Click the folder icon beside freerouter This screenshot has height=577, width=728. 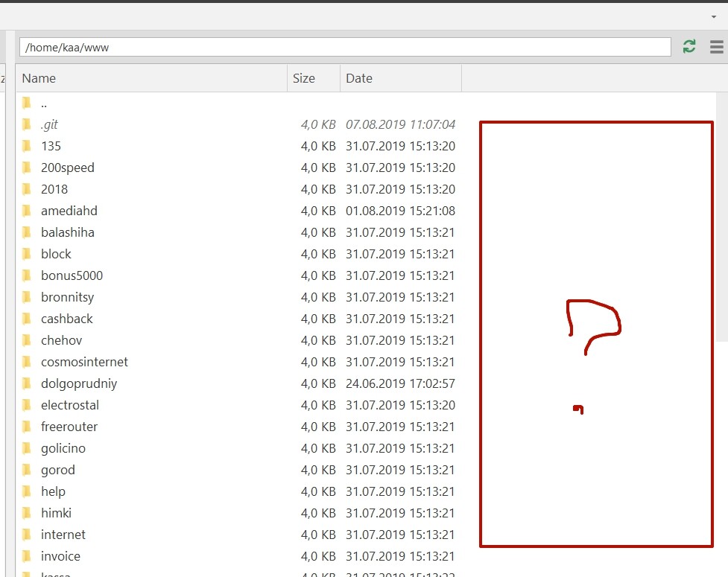point(27,427)
